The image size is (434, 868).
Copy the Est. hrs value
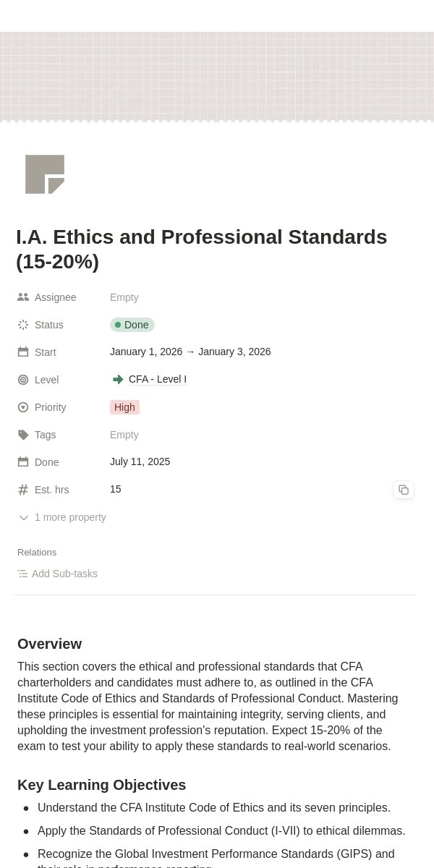pyautogui.click(x=404, y=490)
